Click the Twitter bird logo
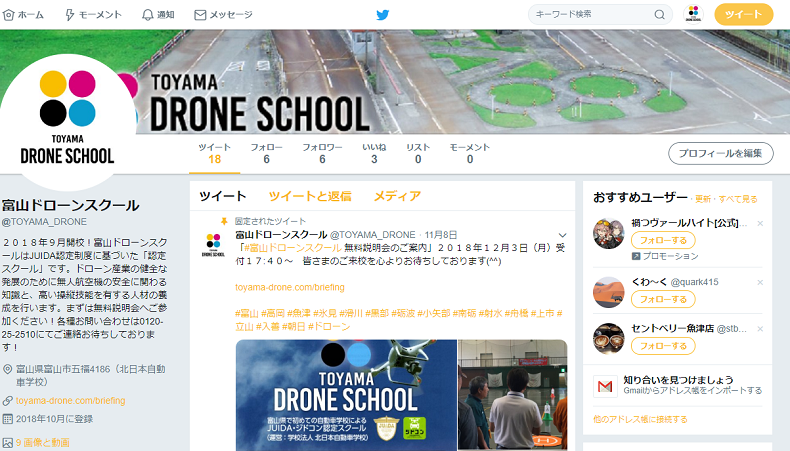The width and height of the screenshot is (790, 451). (383, 15)
